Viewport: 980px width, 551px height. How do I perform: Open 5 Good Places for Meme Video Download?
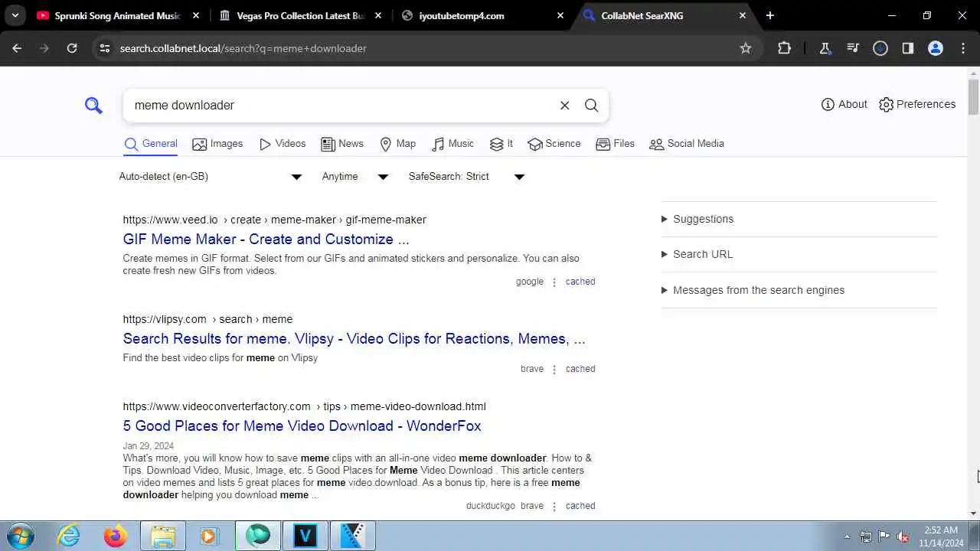tap(302, 426)
